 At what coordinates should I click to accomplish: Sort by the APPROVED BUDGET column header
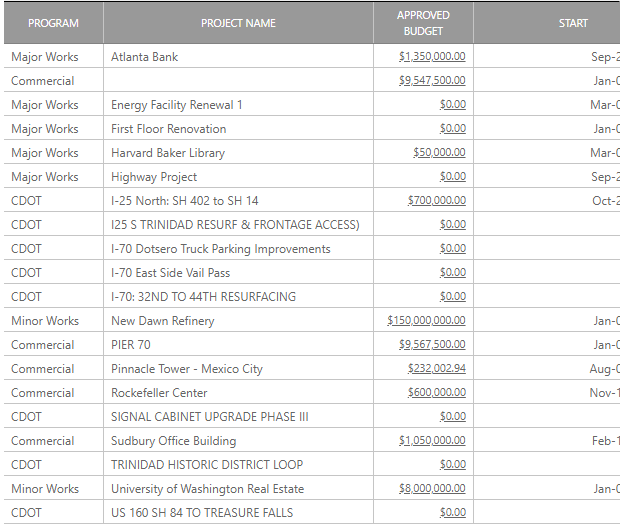(x=423, y=23)
